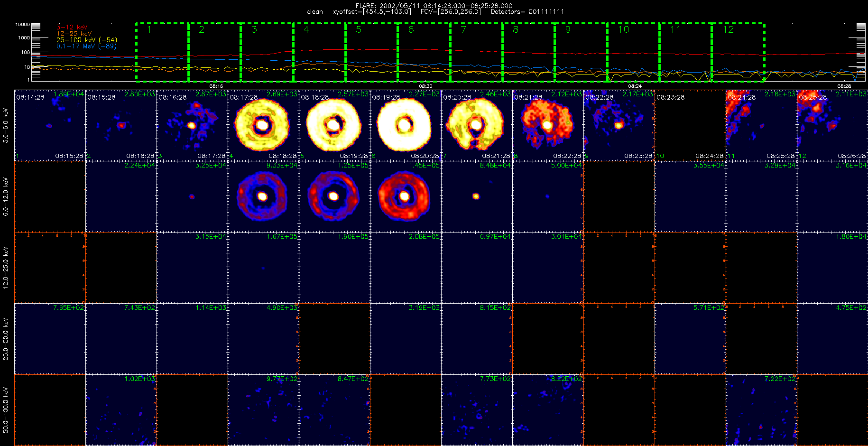Click the peak value 1.90E+05

353,236
